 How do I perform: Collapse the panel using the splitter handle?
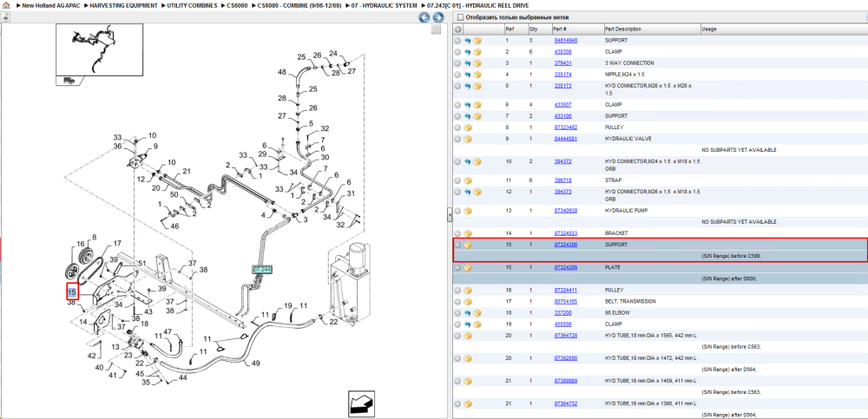450,216
